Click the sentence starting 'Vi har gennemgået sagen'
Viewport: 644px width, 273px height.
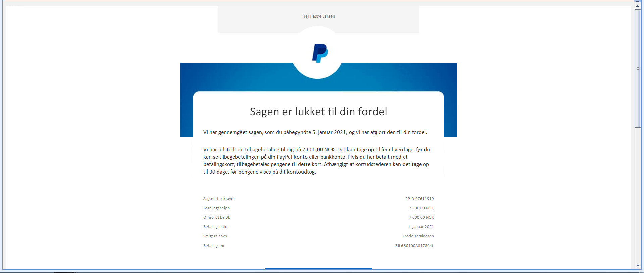click(x=315, y=132)
